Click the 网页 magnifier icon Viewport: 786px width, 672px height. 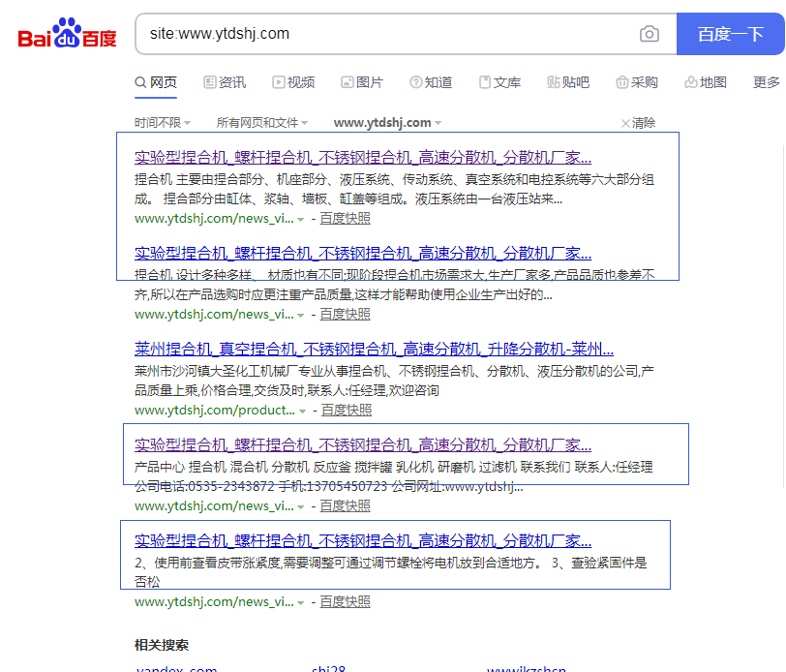click(140, 82)
